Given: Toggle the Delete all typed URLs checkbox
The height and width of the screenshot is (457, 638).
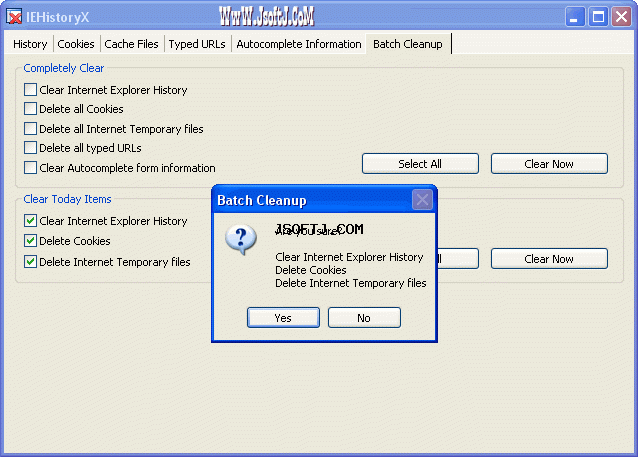Looking at the screenshot, I should pyautogui.click(x=30, y=148).
